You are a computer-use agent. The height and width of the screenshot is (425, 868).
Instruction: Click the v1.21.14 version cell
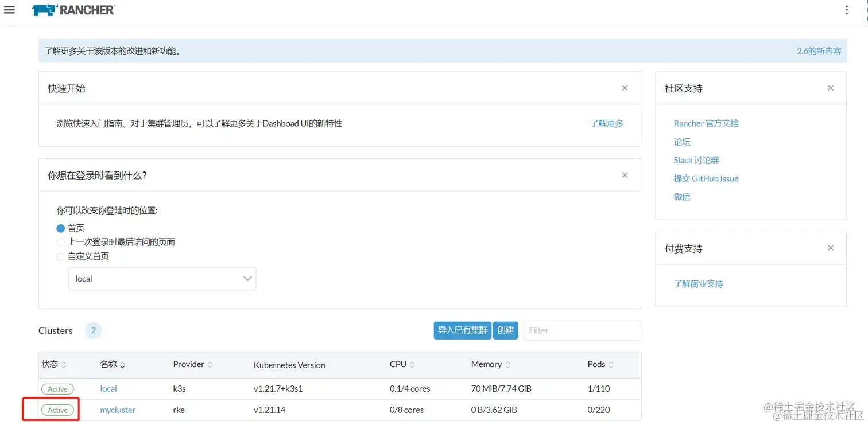point(270,410)
